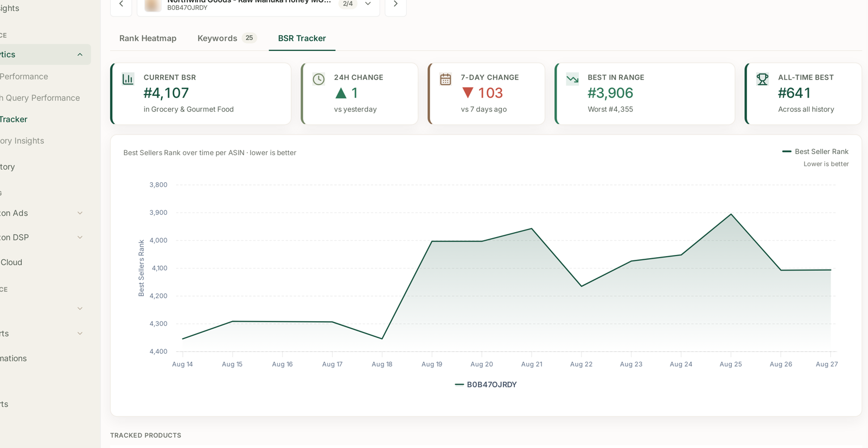Click the "Worst #4,355" text
This screenshot has width=868, height=448.
pyautogui.click(x=610, y=110)
